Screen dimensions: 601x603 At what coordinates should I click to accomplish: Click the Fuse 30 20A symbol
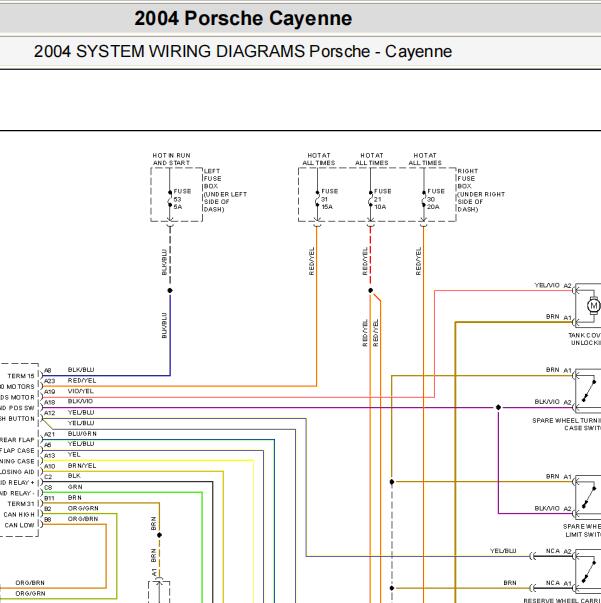tap(424, 199)
